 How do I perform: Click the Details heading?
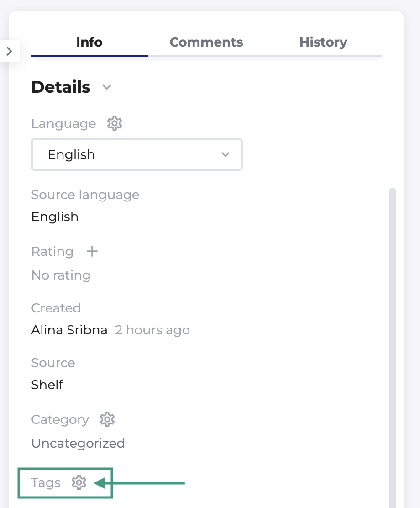click(61, 87)
